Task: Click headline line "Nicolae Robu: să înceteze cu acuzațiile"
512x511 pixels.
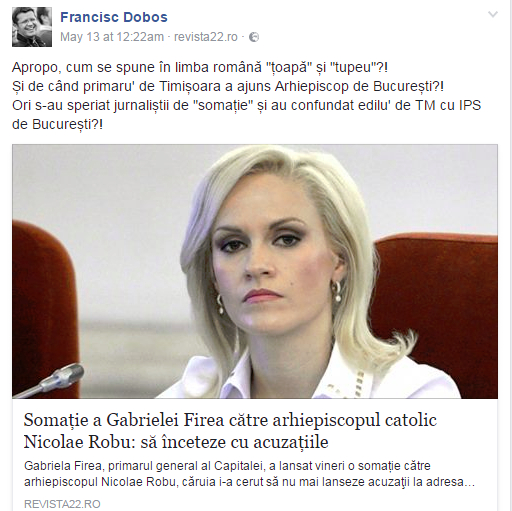Action: [x=176, y=442]
